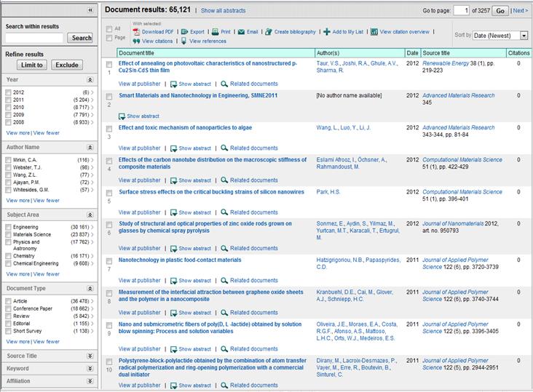Screen dimensions: 533x392
Task: Check the 2011 year filter box
Action: coord(9,100)
